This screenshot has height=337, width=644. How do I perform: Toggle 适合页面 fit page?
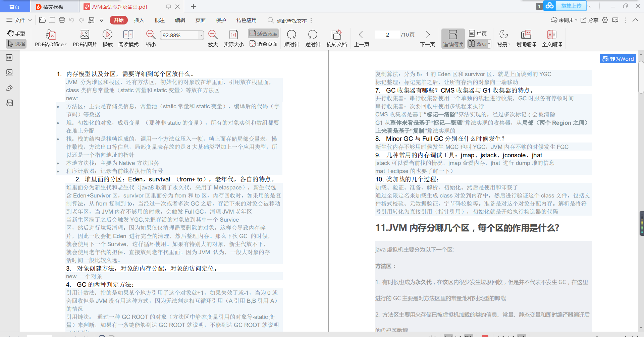(x=263, y=44)
